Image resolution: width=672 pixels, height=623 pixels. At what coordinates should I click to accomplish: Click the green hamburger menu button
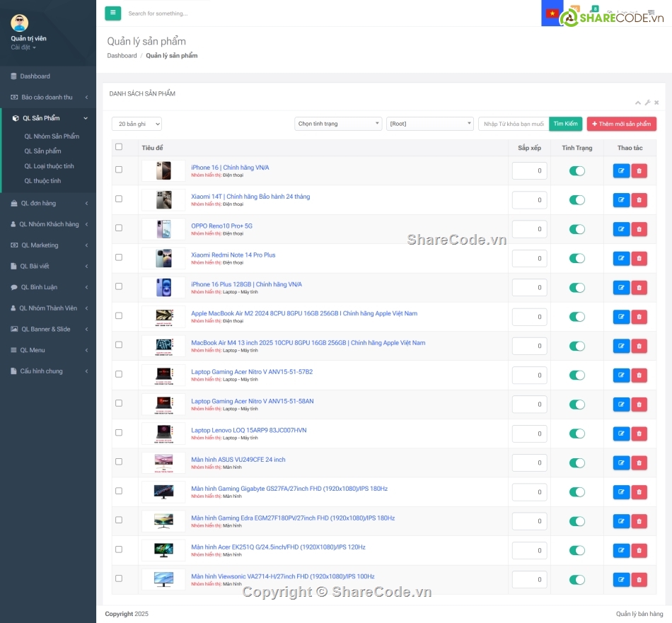pos(112,13)
